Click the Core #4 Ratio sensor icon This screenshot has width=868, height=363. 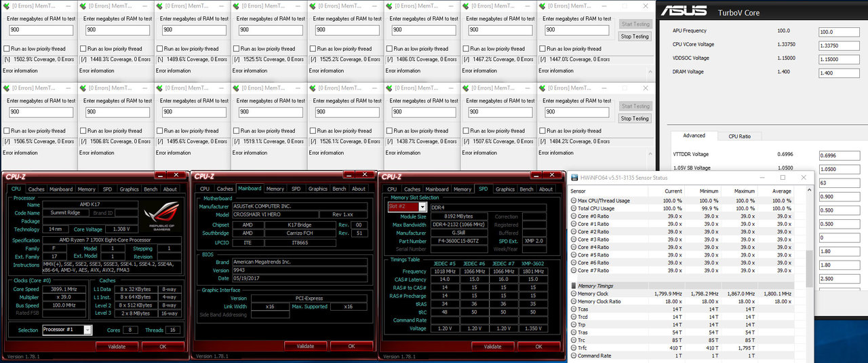(573, 247)
